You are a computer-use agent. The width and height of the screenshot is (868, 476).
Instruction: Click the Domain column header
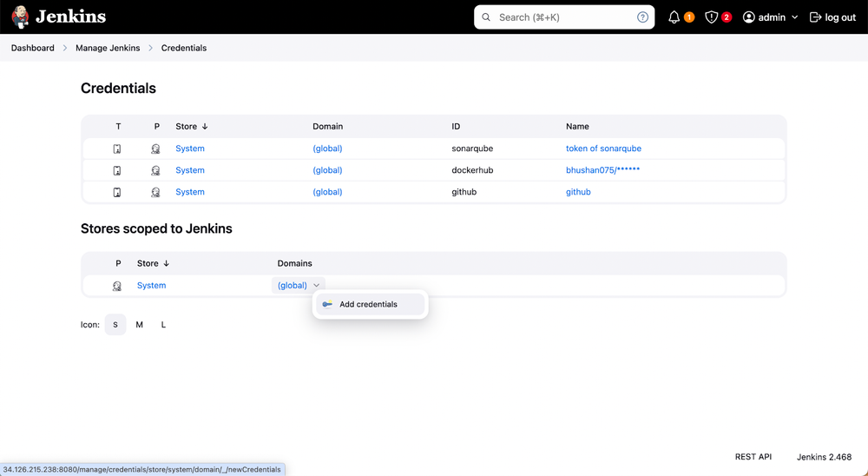coord(328,126)
